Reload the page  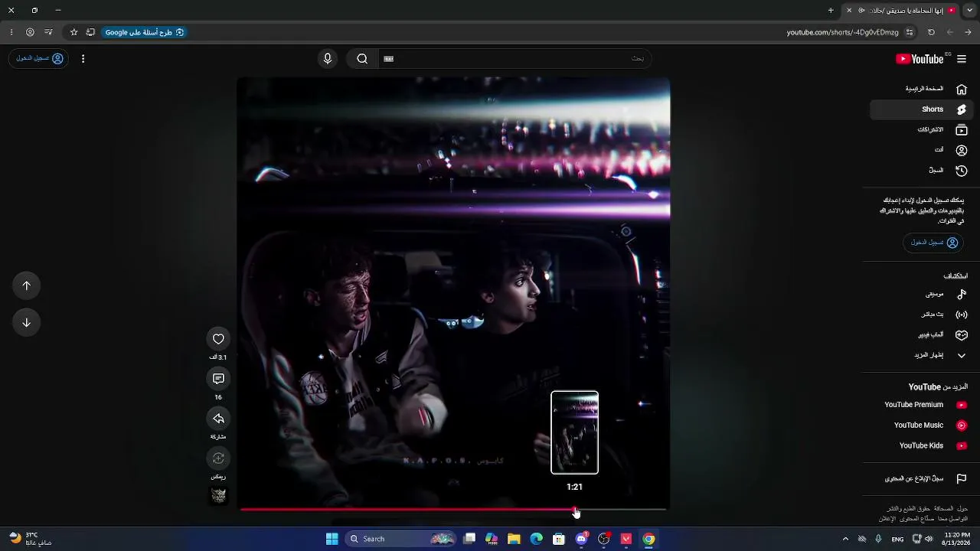point(931,32)
